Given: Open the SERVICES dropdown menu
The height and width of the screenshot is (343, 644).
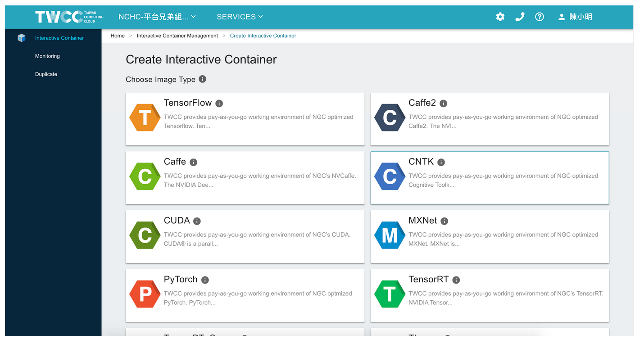Looking at the screenshot, I should [x=240, y=17].
